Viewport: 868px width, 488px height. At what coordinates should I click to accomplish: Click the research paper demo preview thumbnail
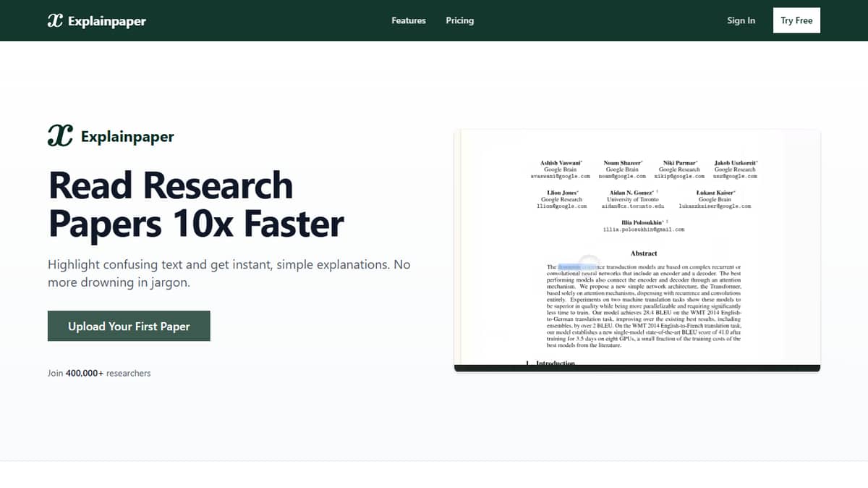click(637, 251)
